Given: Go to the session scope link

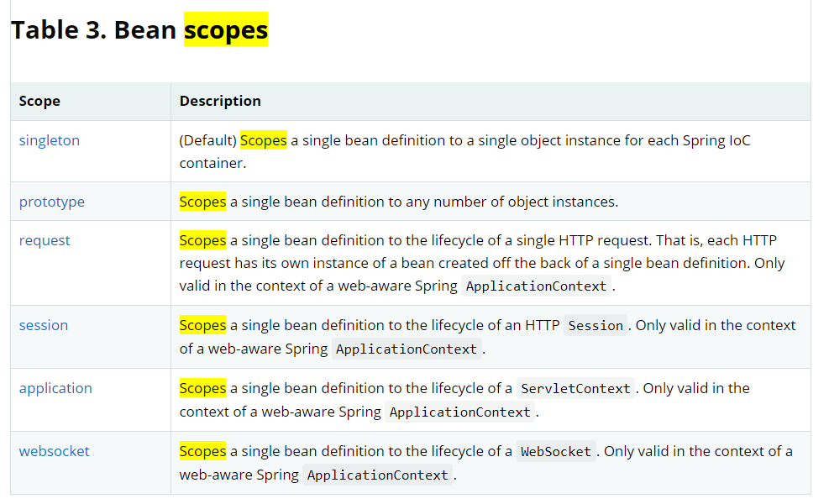Looking at the screenshot, I should pos(44,325).
